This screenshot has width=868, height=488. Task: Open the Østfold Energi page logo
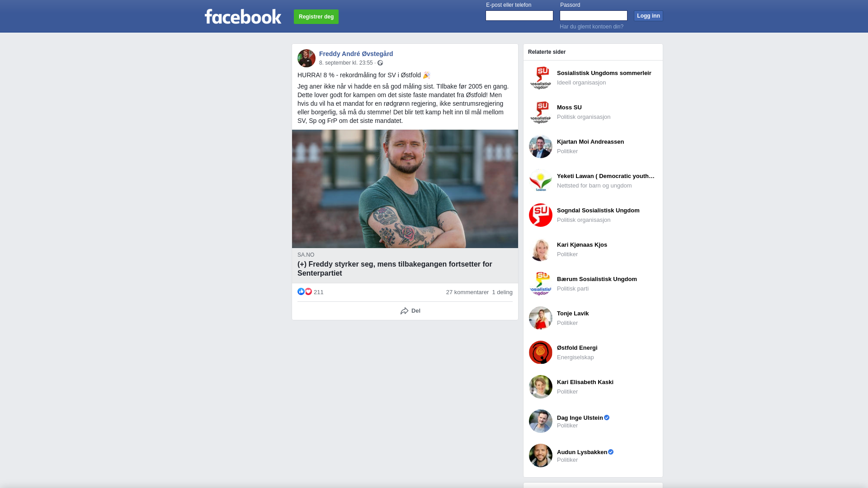(541, 352)
